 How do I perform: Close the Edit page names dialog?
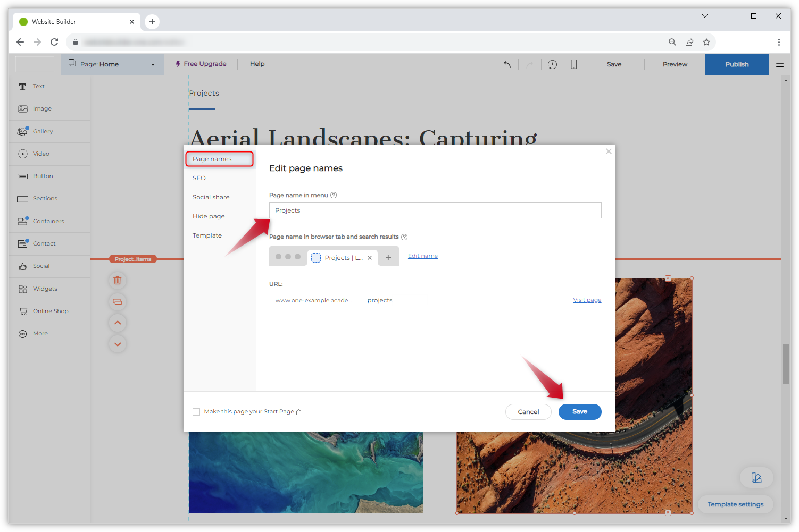609,151
